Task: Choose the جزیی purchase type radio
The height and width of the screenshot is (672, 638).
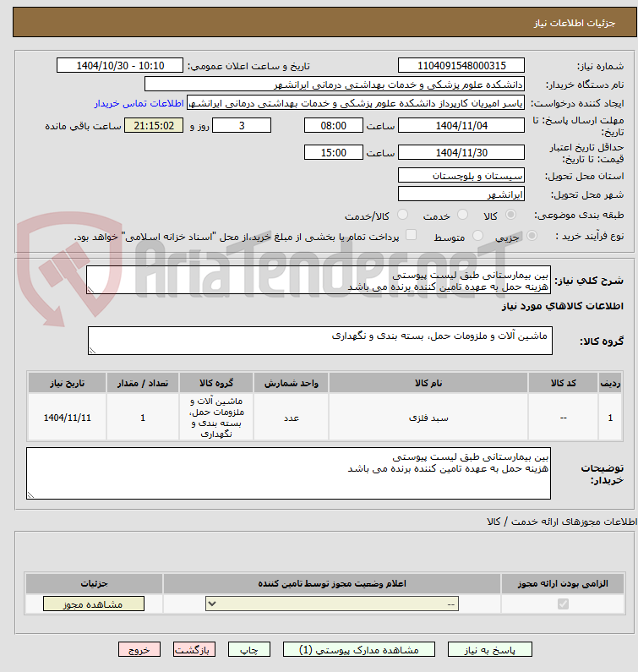Action: coord(532,235)
